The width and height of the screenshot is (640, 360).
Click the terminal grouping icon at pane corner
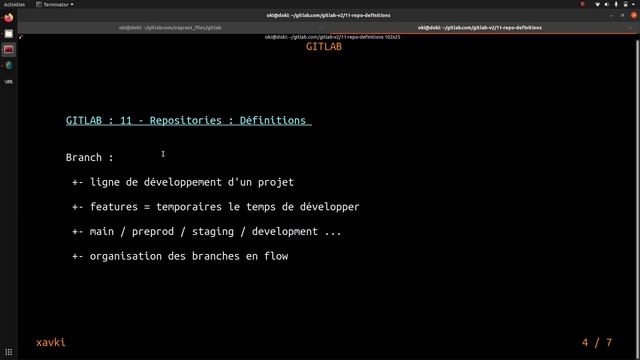(21, 37)
